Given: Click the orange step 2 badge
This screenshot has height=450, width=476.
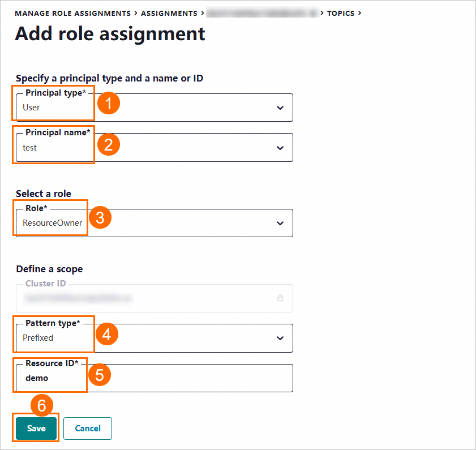Looking at the screenshot, I should coord(108,144).
